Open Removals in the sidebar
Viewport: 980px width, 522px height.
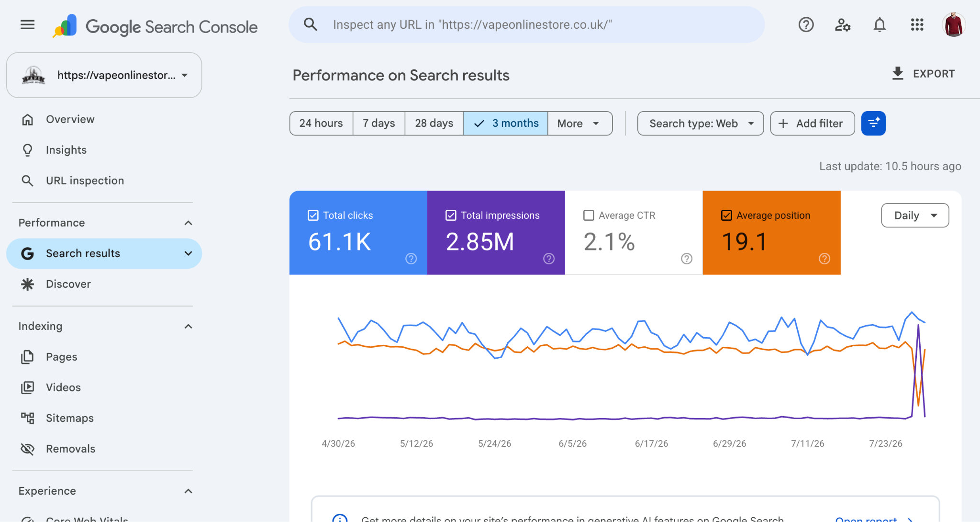tap(104, 449)
